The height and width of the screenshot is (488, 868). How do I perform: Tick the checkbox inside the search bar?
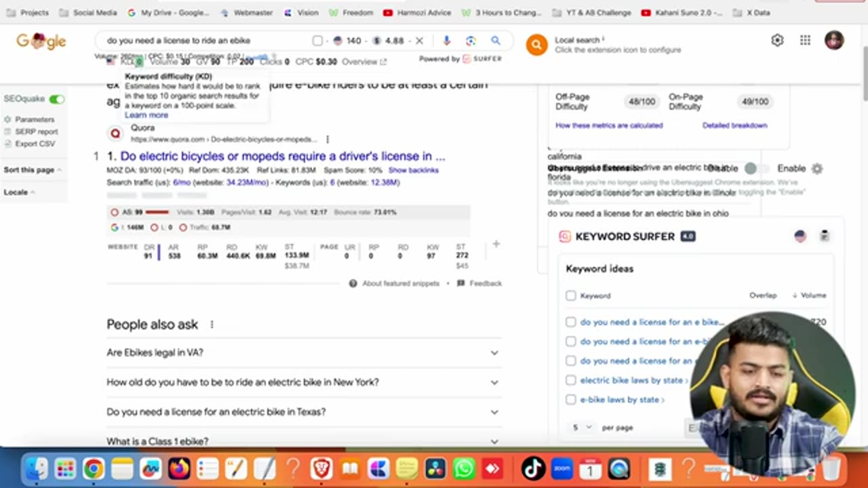pyautogui.click(x=317, y=41)
